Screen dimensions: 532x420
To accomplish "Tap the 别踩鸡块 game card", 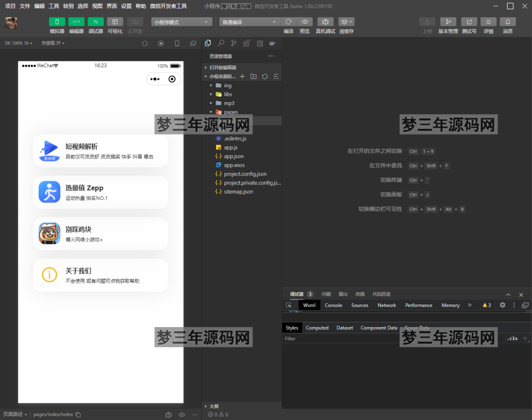I will coord(101,234).
